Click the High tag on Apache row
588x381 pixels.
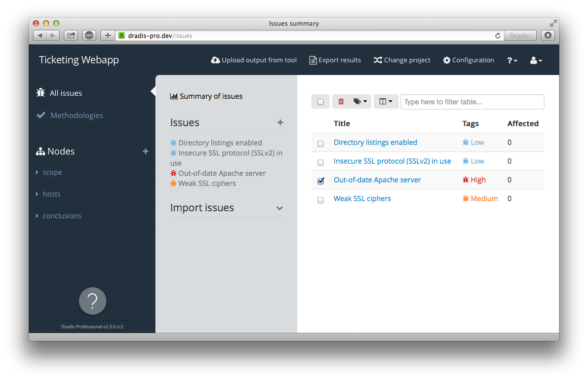point(474,180)
